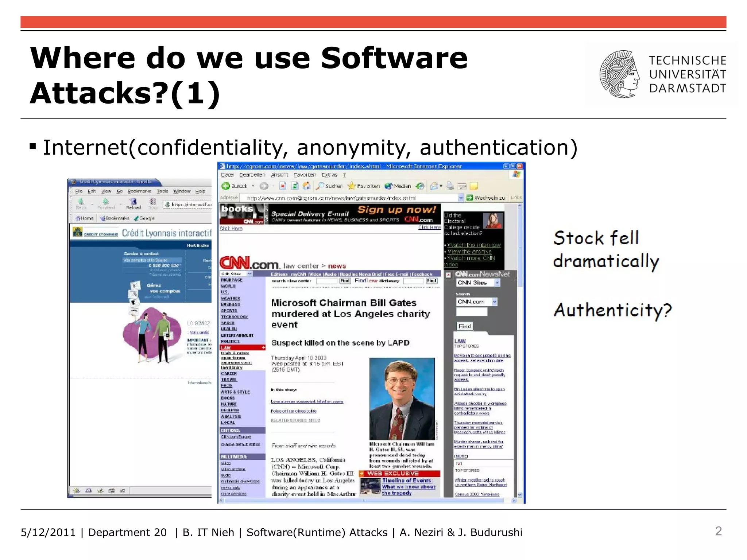Click the law center search input field
Image resolution: width=747 pixels, height=560 pixels.
coord(326,281)
